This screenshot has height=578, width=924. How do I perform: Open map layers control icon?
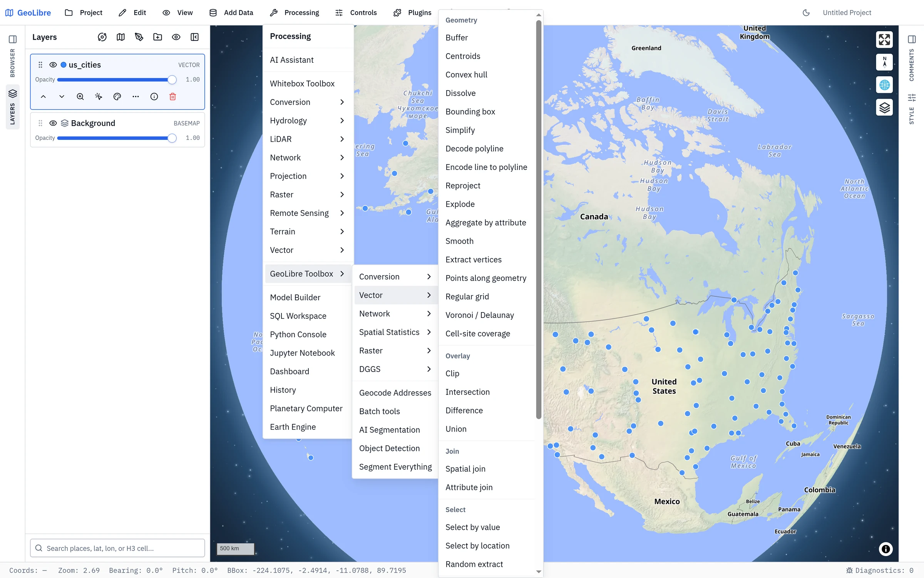point(884,107)
